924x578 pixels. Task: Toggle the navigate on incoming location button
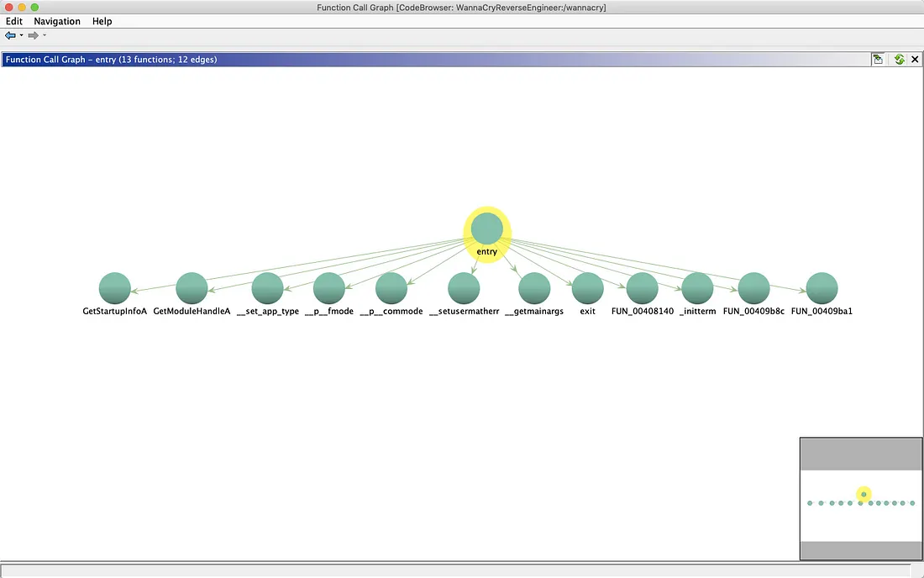878,60
